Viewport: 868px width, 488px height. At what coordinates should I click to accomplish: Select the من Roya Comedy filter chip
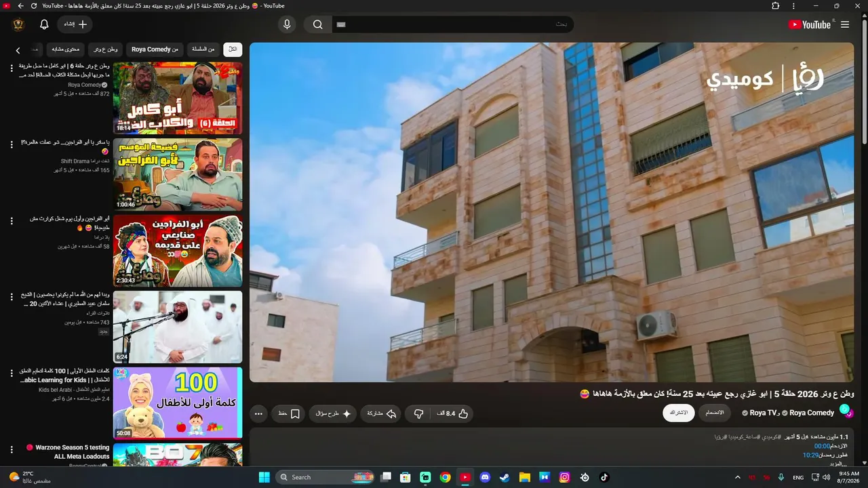click(x=155, y=49)
